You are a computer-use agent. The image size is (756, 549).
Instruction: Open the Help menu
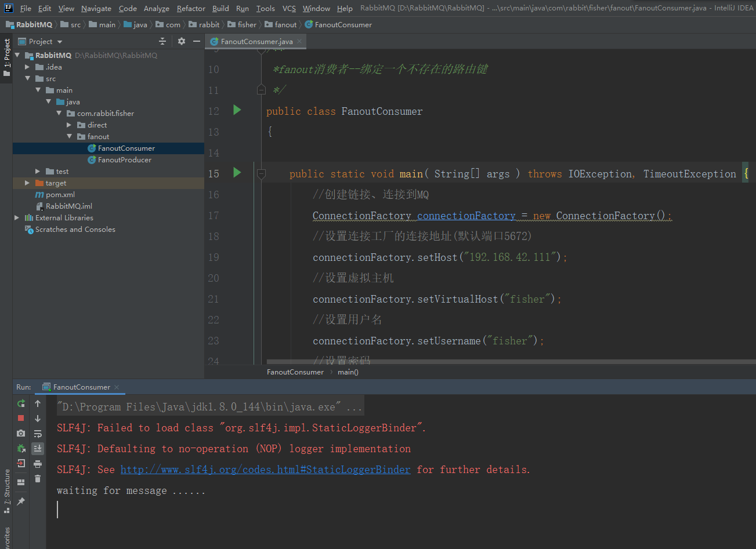345,8
